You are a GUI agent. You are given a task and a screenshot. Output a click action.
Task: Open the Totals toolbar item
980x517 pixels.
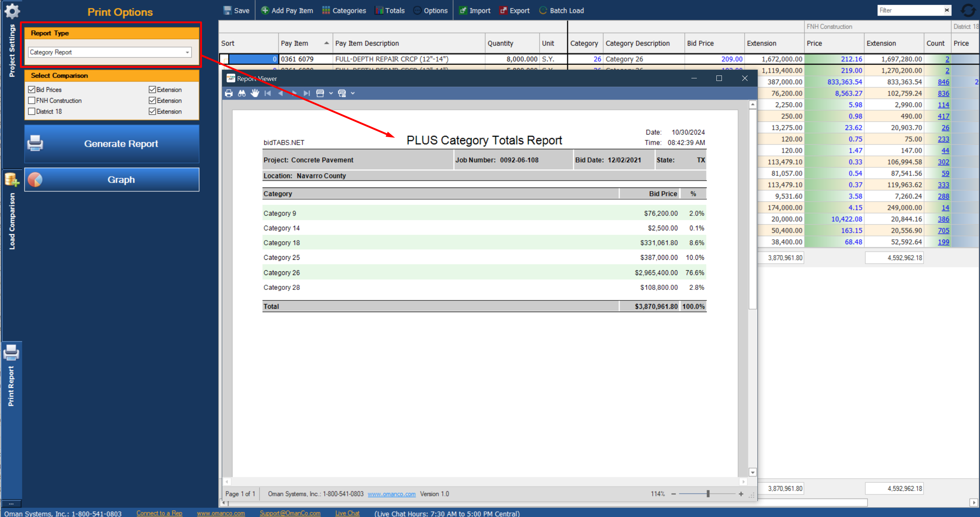pos(390,11)
